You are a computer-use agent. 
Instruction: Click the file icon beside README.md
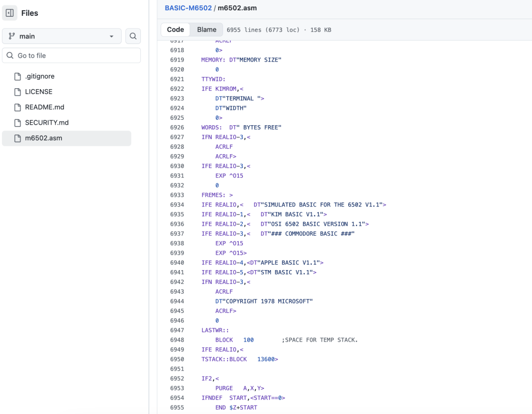[x=17, y=107]
